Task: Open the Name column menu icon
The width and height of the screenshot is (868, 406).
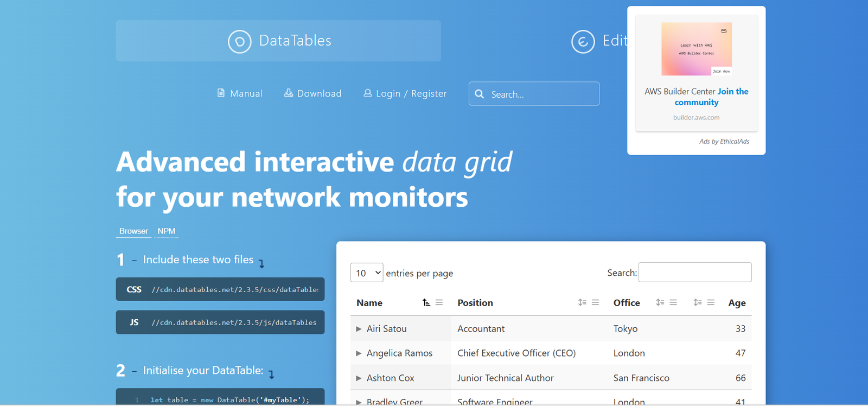Action: [x=439, y=303]
